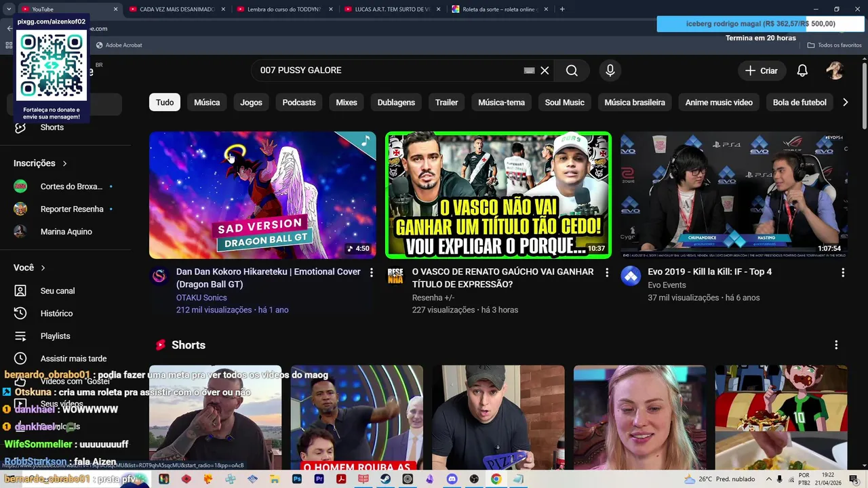Open Discord from the taskbar
This screenshot has height=488, width=868.
pyautogui.click(x=452, y=479)
